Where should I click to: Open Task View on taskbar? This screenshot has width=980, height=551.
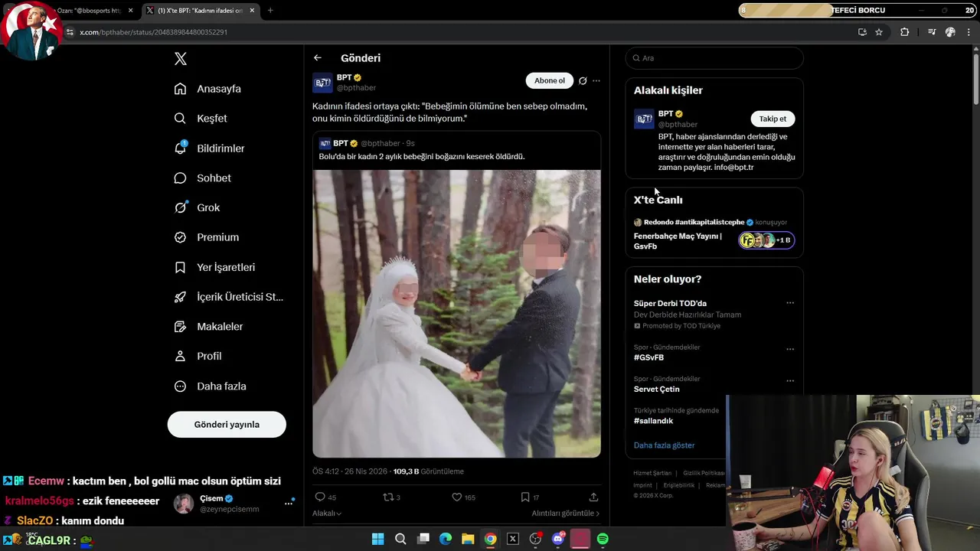click(x=423, y=540)
